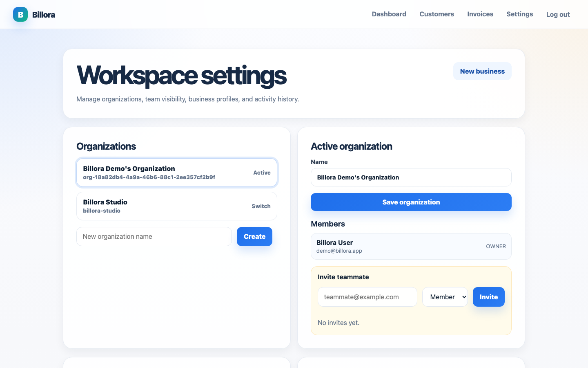The image size is (588, 368).
Task: Select Settings in the top nav
Action: coord(519,14)
